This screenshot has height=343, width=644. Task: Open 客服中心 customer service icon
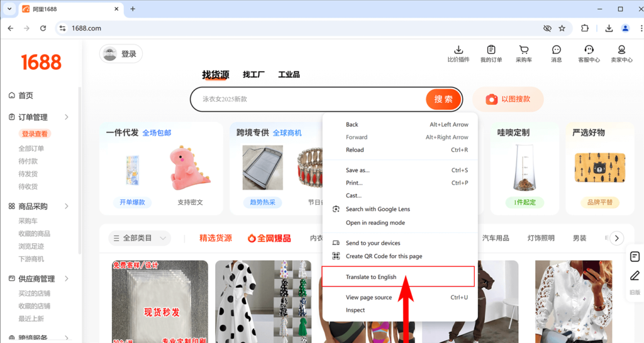589,50
